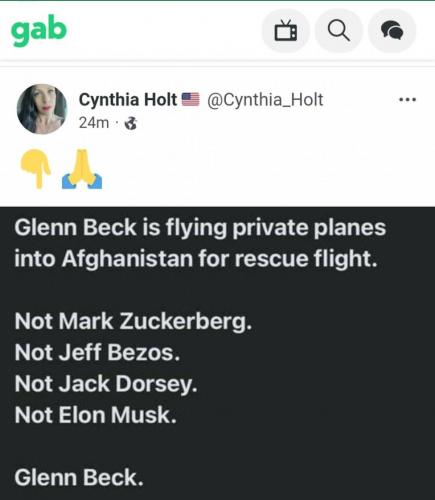Open Cynthia Holt's profile avatar

pos(42,109)
